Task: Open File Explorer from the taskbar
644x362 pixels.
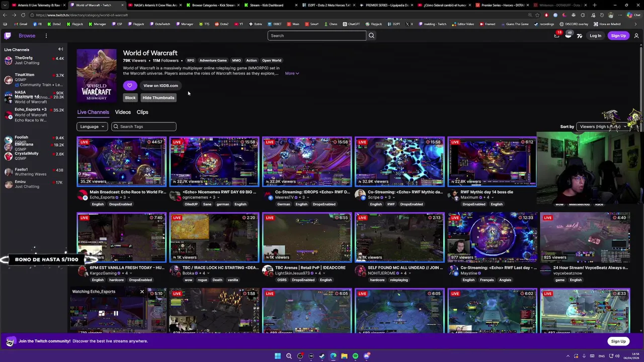Action: [x=344, y=356]
